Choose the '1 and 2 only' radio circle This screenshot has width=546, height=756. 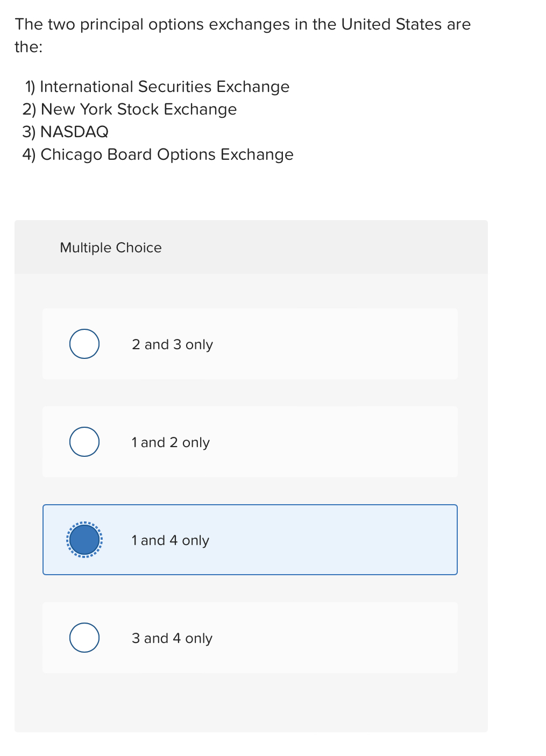(x=84, y=442)
